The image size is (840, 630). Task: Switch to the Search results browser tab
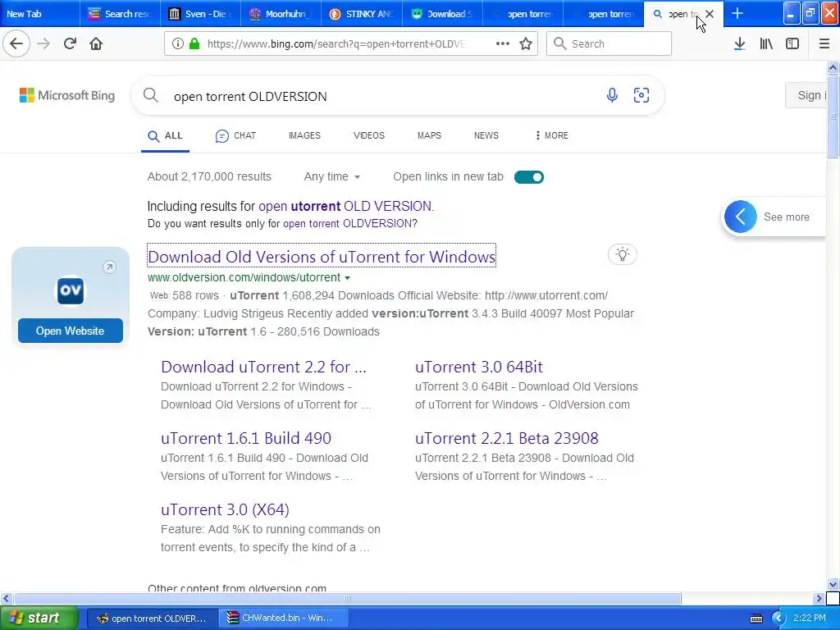point(120,14)
